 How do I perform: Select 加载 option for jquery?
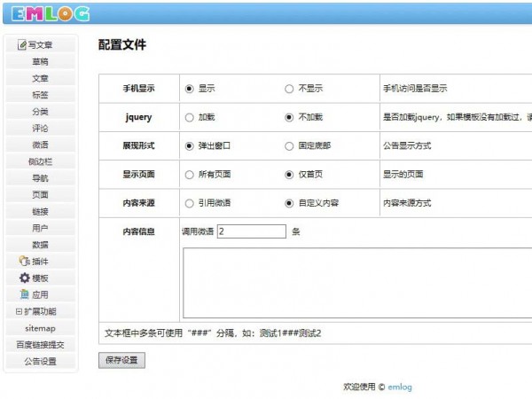[190, 117]
